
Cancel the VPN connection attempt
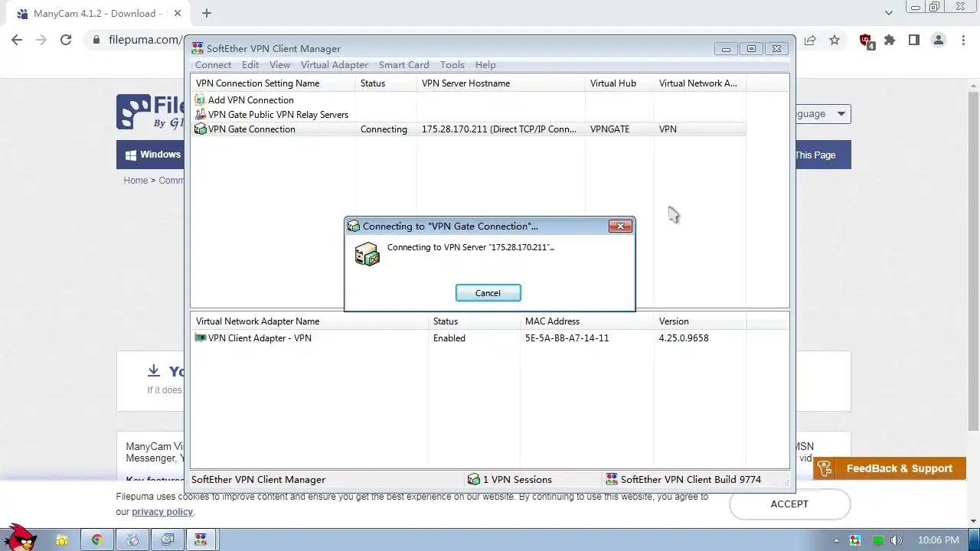click(488, 293)
